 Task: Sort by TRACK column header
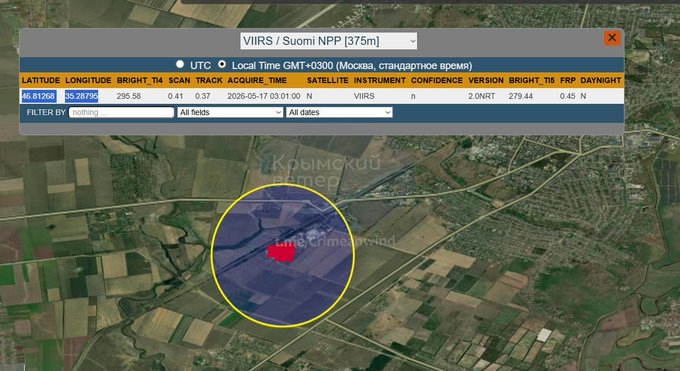pyautogui.click(x=209, y=80)
